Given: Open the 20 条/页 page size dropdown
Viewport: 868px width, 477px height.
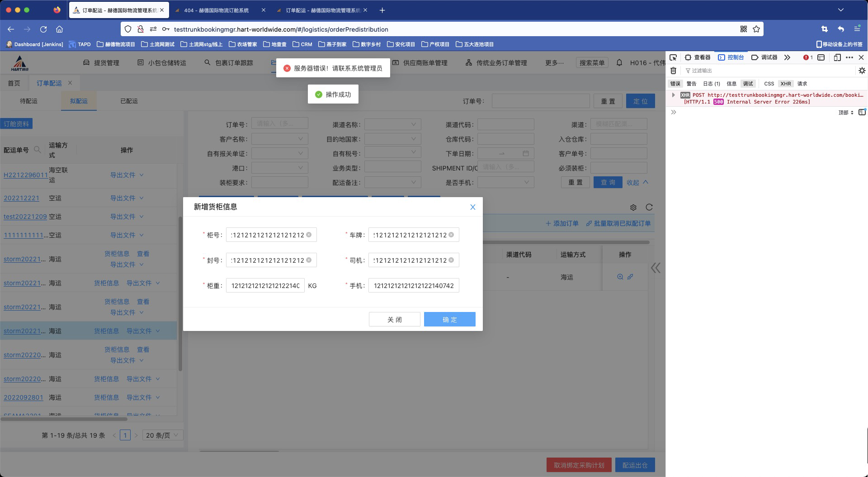Looking at the screenshot, I should 162,435.
